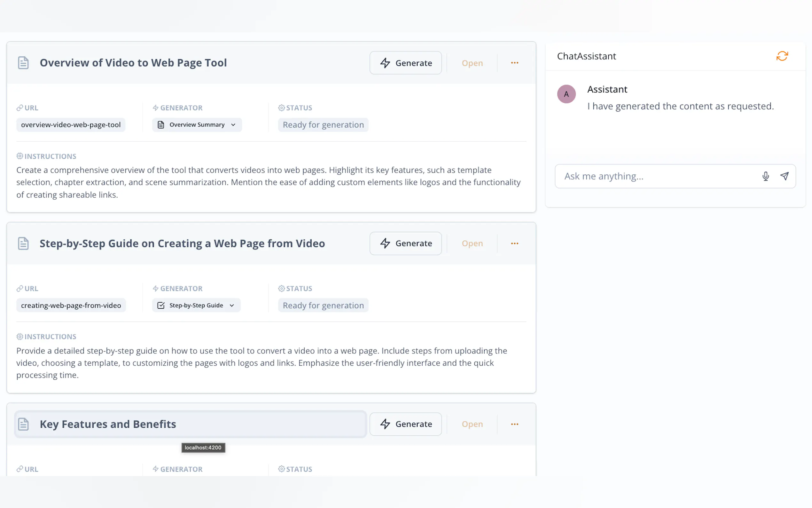Generate the Key Features and Benefits page
Viewport: 812px width, 508px height.
coord(405,424)
